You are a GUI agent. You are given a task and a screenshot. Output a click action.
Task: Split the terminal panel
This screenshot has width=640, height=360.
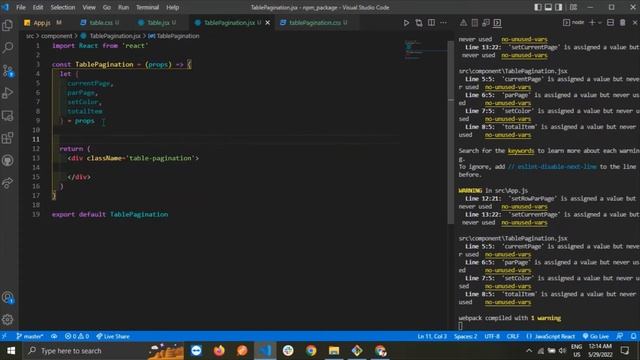tap(611, 23)
